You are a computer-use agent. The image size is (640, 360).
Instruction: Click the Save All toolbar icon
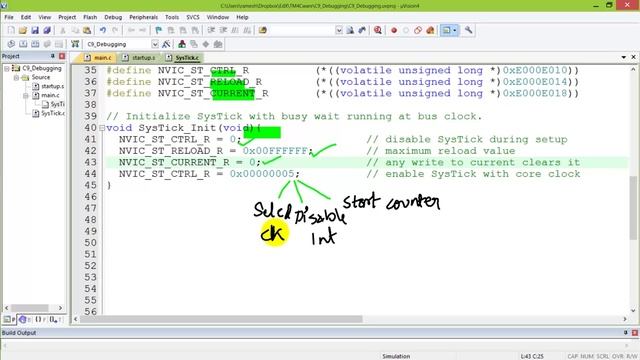pyautogui.click(x=47, y=30)
